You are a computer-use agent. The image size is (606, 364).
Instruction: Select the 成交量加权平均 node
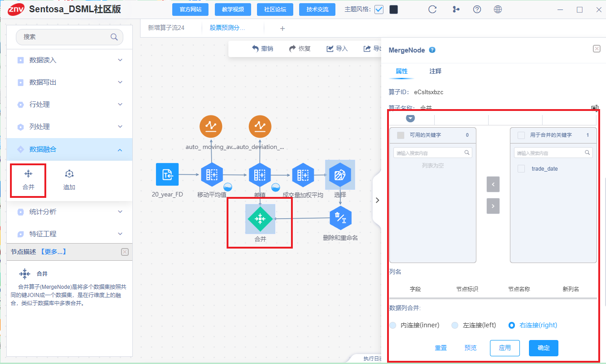[x=303, y=175]
